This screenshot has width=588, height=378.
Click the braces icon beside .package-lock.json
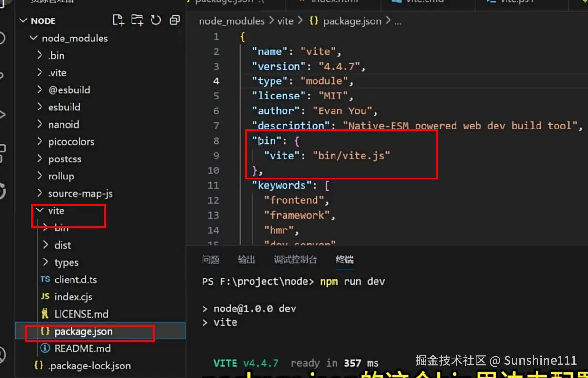(39, 366)
